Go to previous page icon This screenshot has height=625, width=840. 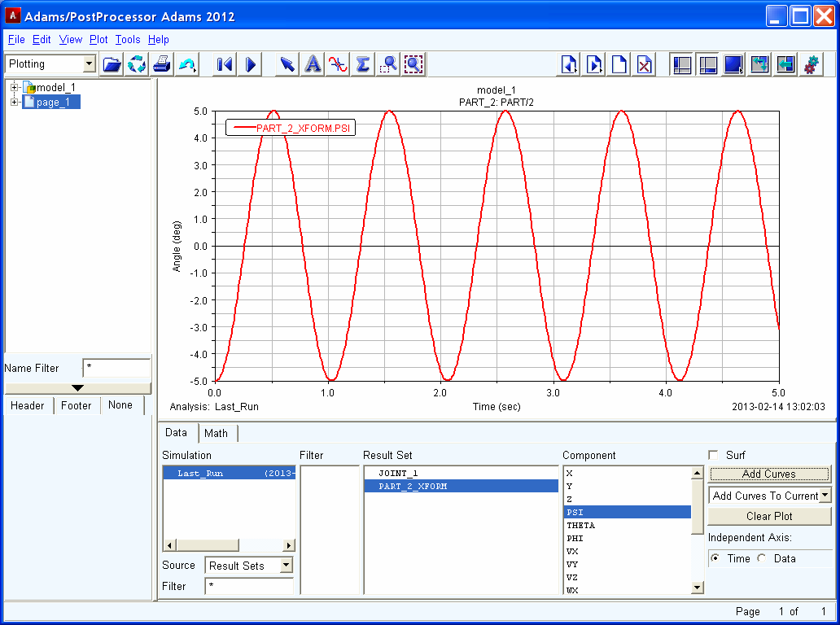coord(569,65)
